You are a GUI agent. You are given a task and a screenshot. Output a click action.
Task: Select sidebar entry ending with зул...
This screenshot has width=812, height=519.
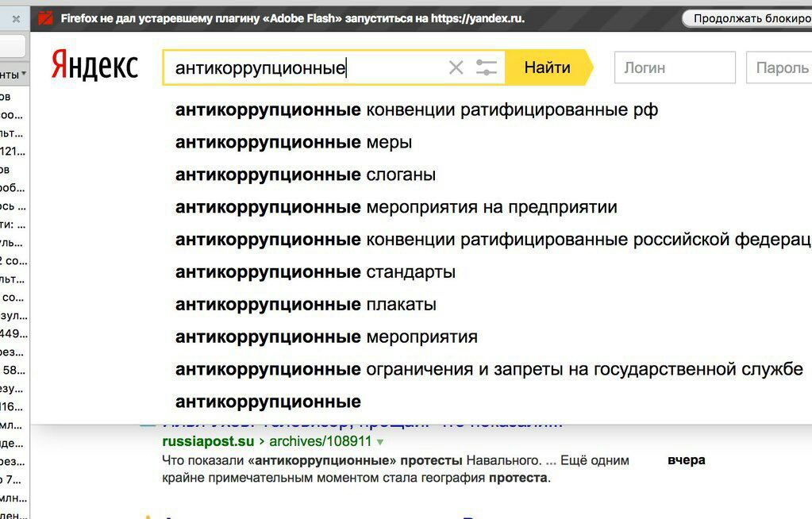tap(13, 315)
